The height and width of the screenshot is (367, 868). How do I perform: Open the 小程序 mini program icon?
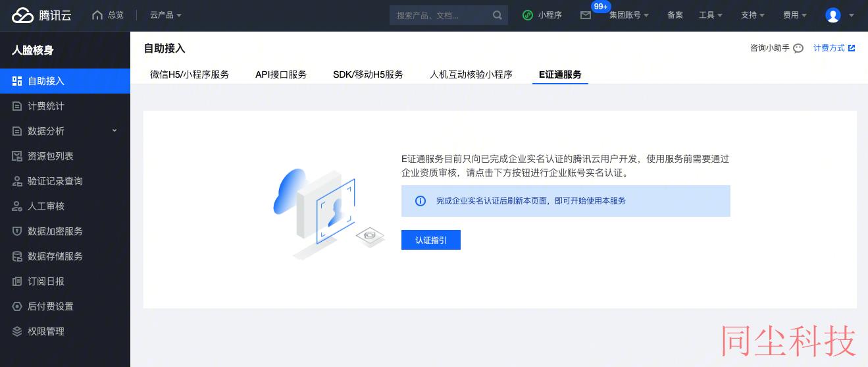(x=528, y=15)
